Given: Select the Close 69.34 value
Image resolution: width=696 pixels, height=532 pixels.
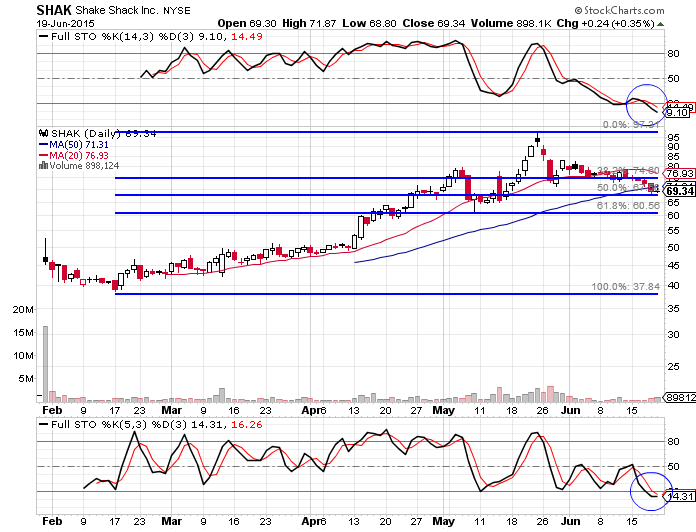Looking at the screenshot, I should (x=433, y=24).
